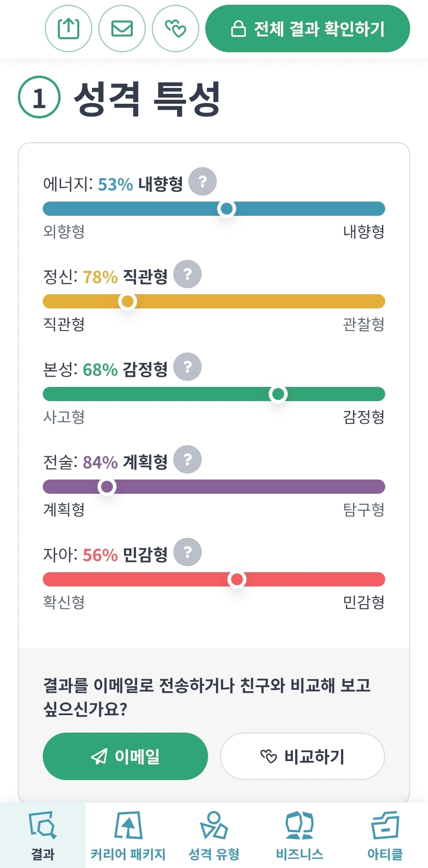Viewport: 428px width, 868px height.
Task: Tap the double hearts compare icon
Action: 176,29
